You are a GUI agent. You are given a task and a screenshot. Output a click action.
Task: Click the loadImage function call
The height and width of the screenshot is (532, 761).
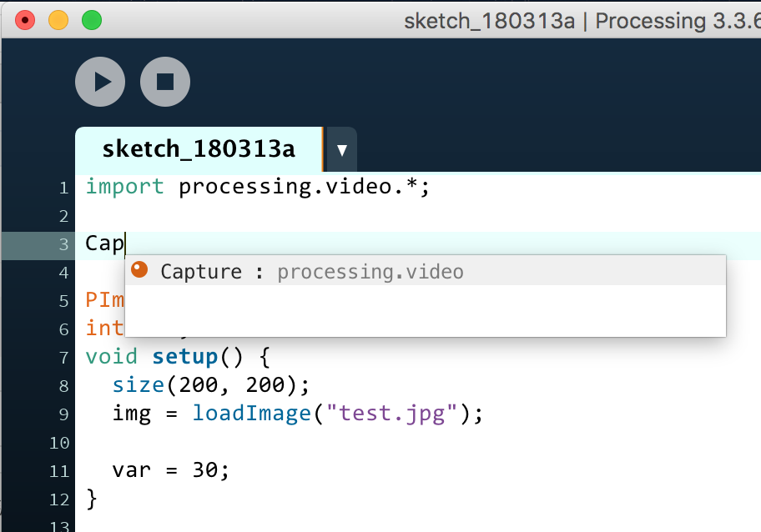(251, 413)
